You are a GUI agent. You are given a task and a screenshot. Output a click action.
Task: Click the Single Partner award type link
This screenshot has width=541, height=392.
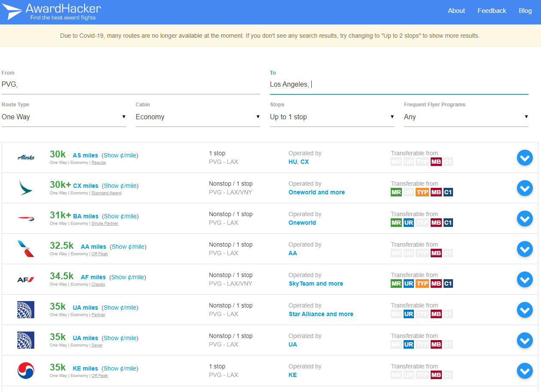[105, 223]
